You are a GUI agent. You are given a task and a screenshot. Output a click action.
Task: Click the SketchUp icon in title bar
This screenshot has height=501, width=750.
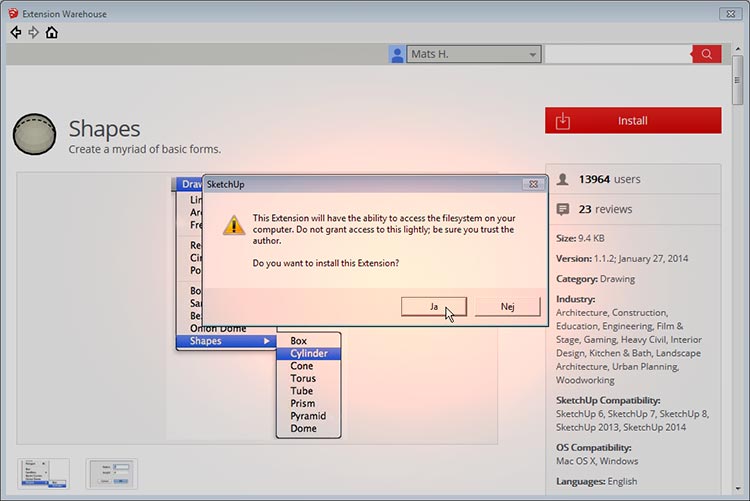(13, 14)
